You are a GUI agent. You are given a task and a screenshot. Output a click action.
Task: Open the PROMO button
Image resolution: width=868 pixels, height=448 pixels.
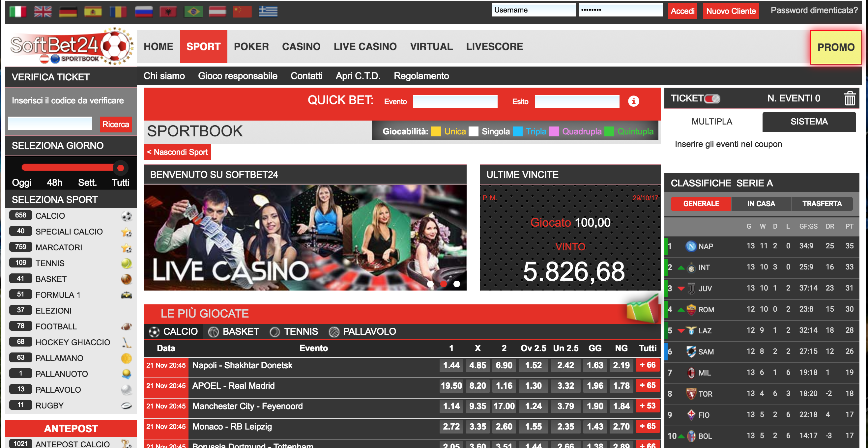(836, 47)
